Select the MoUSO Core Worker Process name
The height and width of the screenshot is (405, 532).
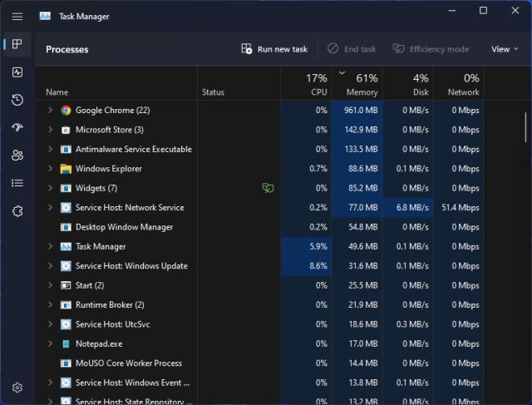pos(129,363)
